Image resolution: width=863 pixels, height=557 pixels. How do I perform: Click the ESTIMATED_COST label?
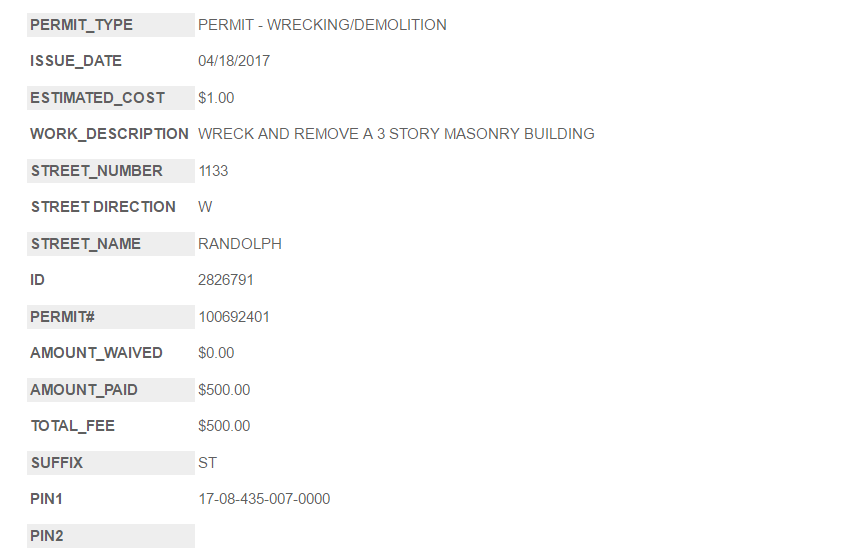click(x=97, y=98)
